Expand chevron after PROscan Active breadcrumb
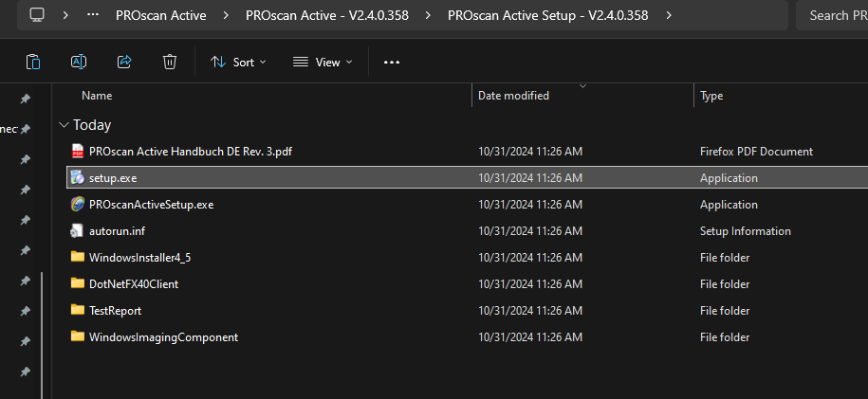This screenshot has height=399, width=868. pyautogui.click(x=226, y=15)
